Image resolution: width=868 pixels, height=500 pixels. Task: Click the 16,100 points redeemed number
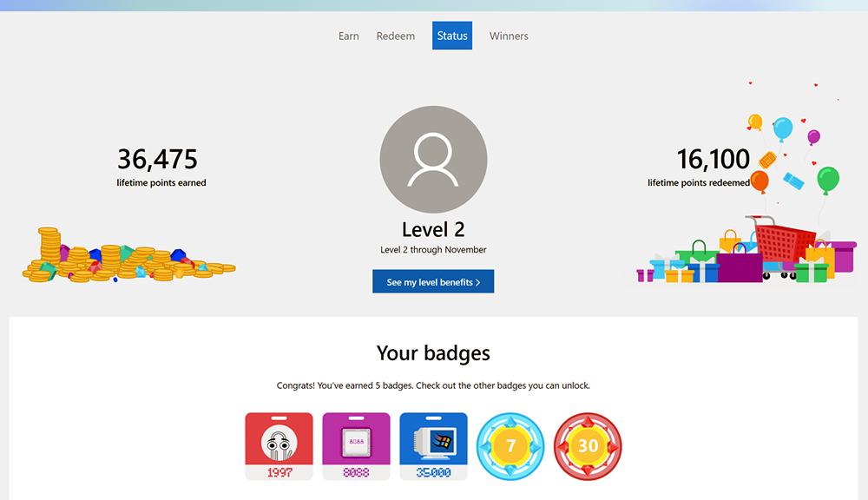click(x=713, y=160)
